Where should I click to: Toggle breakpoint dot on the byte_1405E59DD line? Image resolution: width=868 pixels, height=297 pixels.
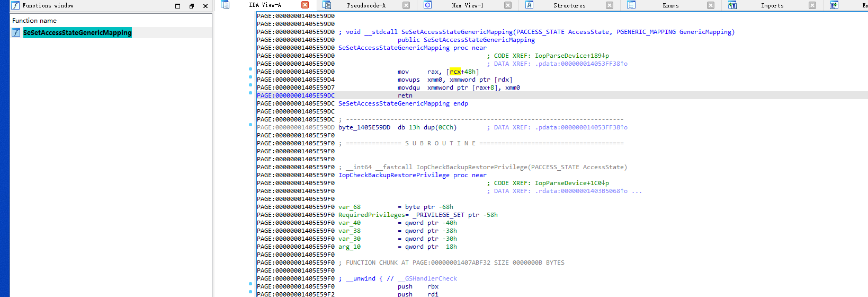point(250,125)
